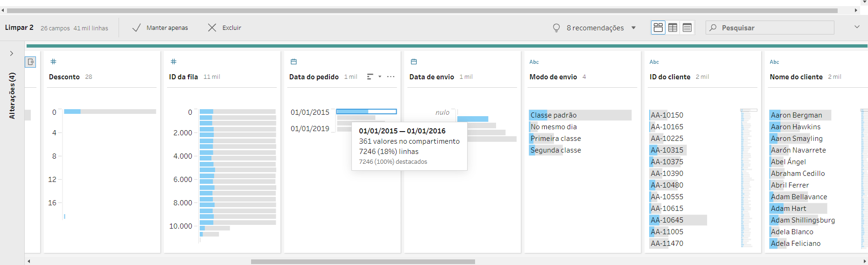Select customer ID AA-10225

pyautogui.click(x=667, y=139)
